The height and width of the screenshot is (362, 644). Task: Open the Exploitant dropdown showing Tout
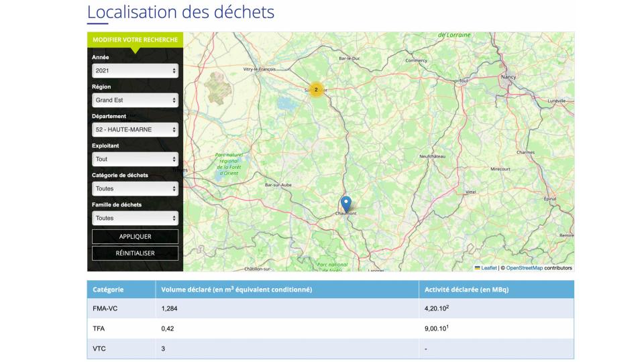click(x=135, y=160)
